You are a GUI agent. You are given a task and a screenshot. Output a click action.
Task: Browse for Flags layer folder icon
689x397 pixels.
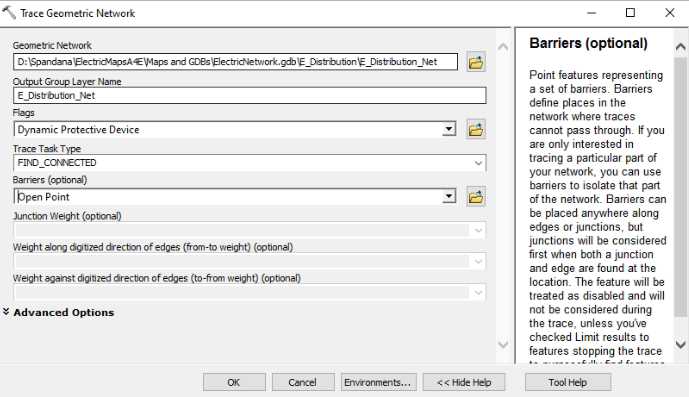[475, 129]
